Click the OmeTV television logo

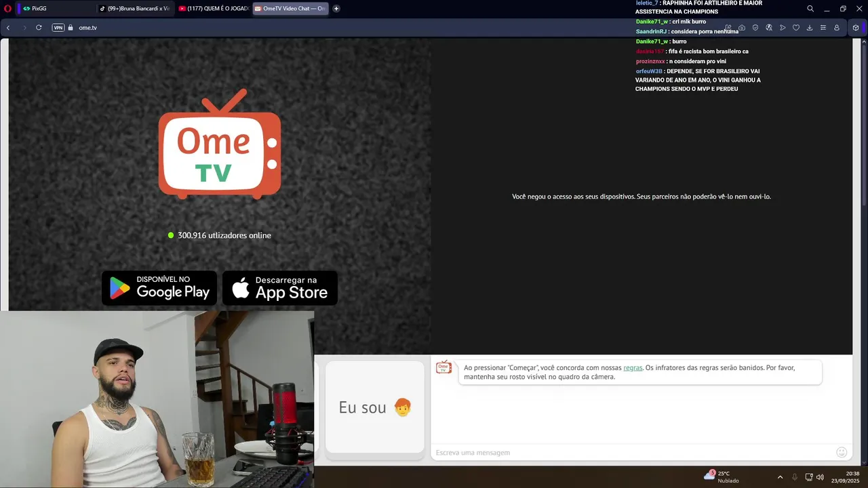click(220, 144)
